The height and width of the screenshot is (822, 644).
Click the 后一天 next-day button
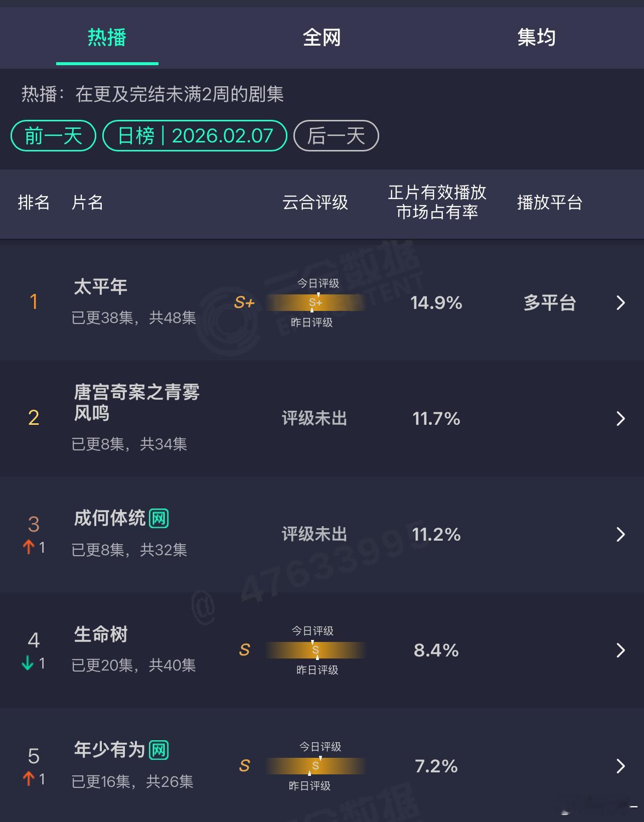tap(336, 136)
